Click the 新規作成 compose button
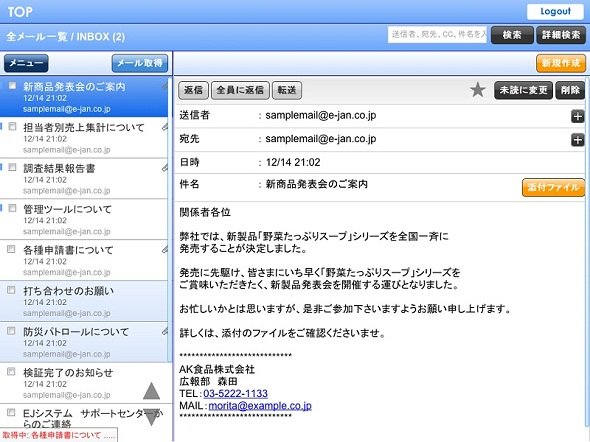 tap(561, 63)
